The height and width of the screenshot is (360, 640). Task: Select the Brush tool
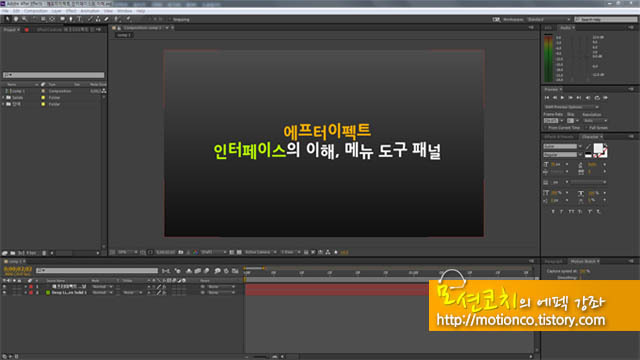90,19
